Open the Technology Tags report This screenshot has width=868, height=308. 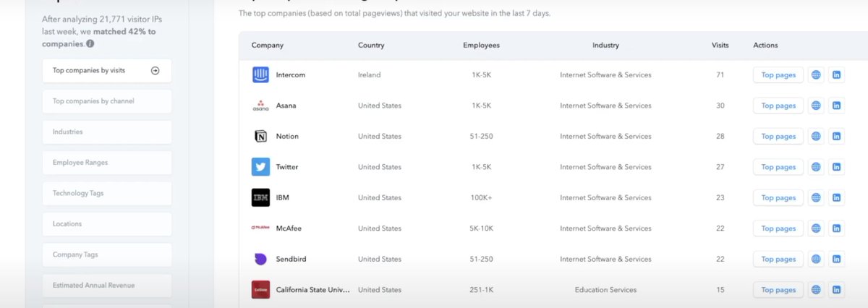click(x=107, y=193)
